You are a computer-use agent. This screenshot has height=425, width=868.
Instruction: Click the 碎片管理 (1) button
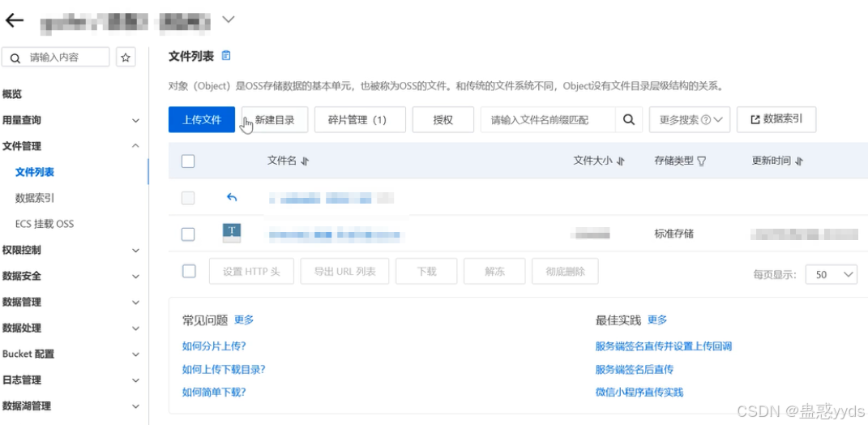(360, 120)
